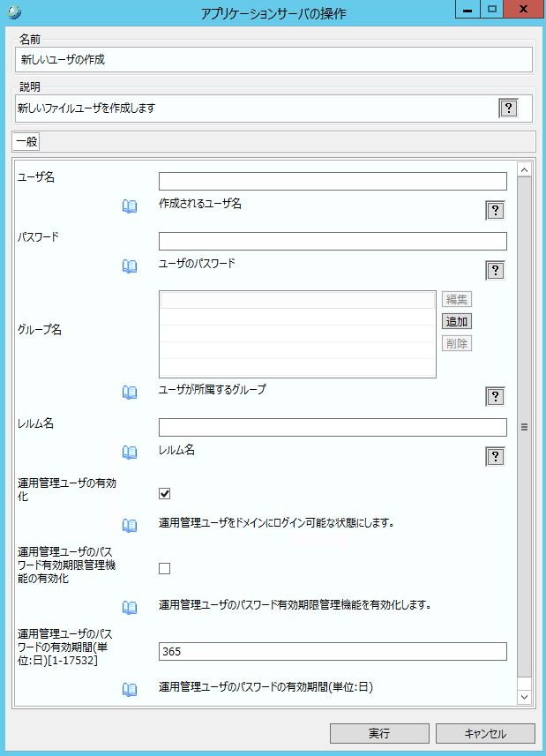Open help button next to ユーザのパスワード

(495, 270)
